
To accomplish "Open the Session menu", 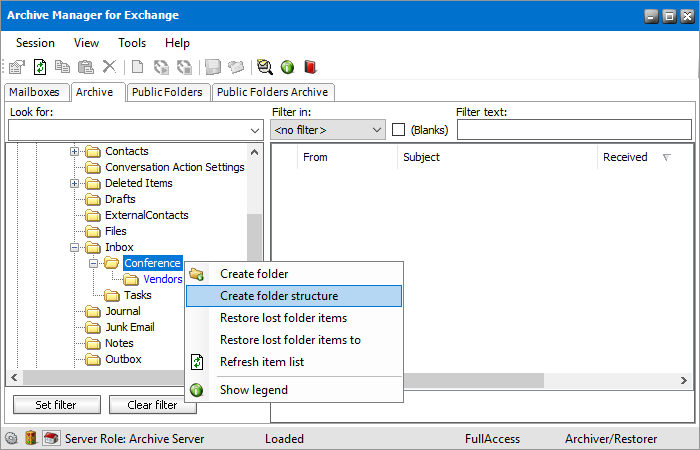I will [x=35, y=43].
